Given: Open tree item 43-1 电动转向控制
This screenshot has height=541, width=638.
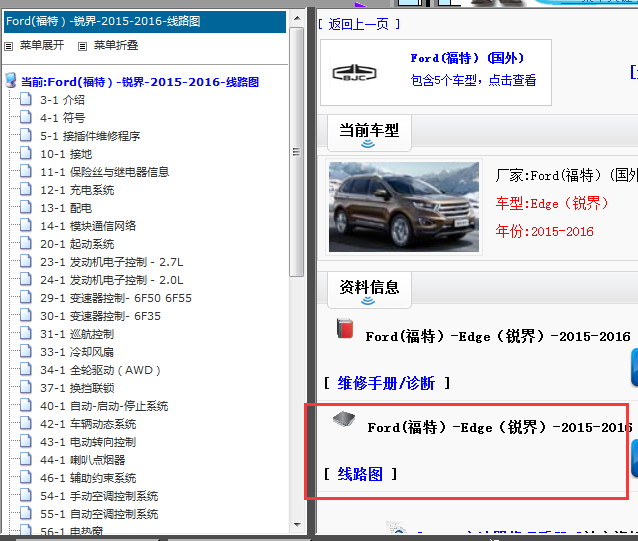Looking at the screenshot, I should pyautogui.click(x=88, y=442).
